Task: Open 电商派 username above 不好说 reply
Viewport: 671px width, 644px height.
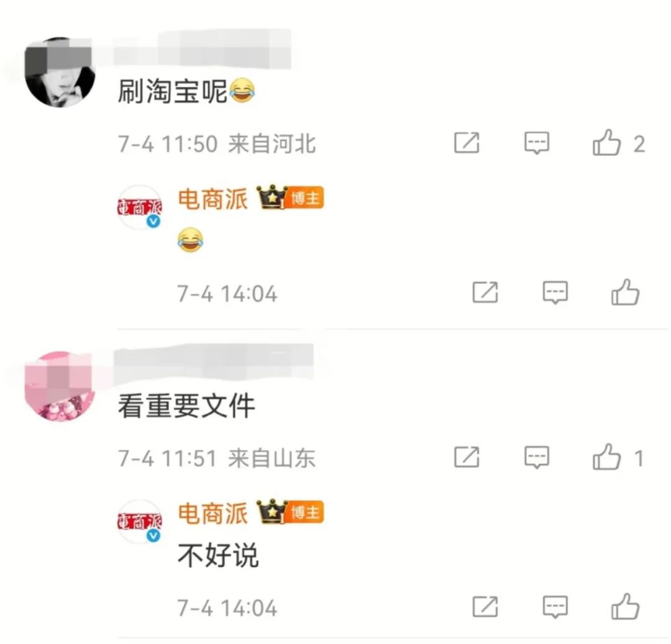Action: (x=212, y=513)
